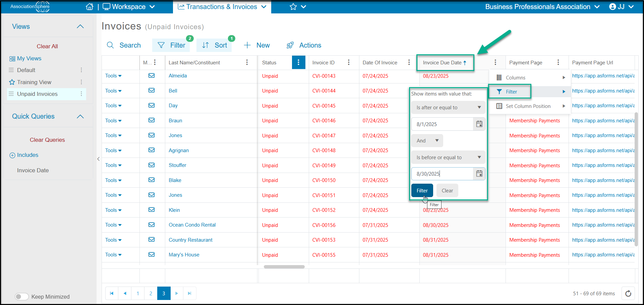Open options for the Default view
This screenshot has width=644, height=305.
pos(81,70)
